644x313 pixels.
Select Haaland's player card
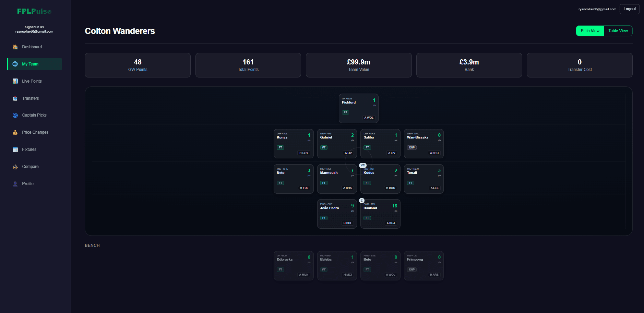380,214
